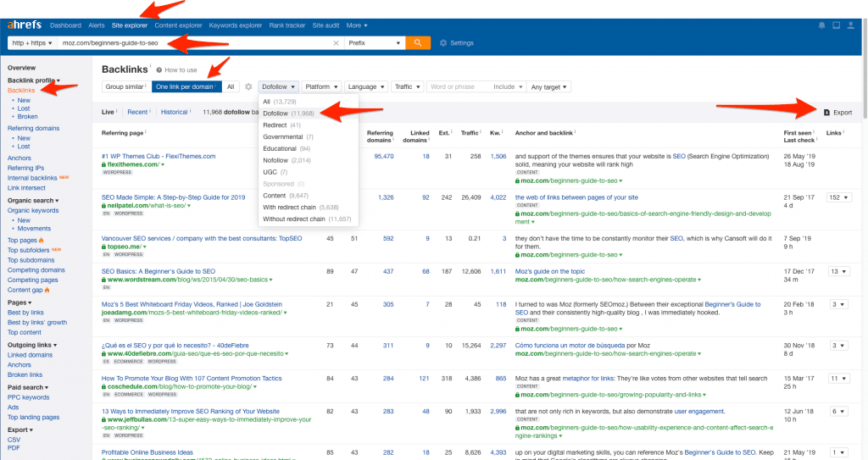Click the backlinks filter gear icon

click(248, 87)
